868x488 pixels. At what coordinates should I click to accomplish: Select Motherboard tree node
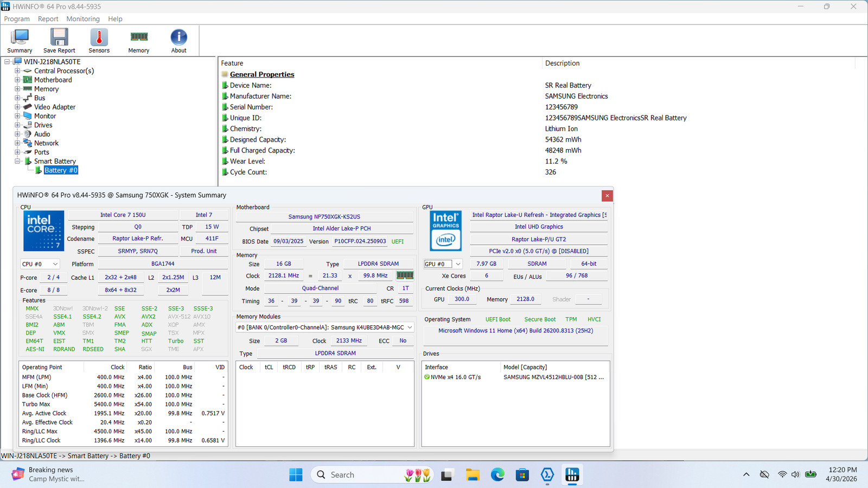tap(53, 80)
